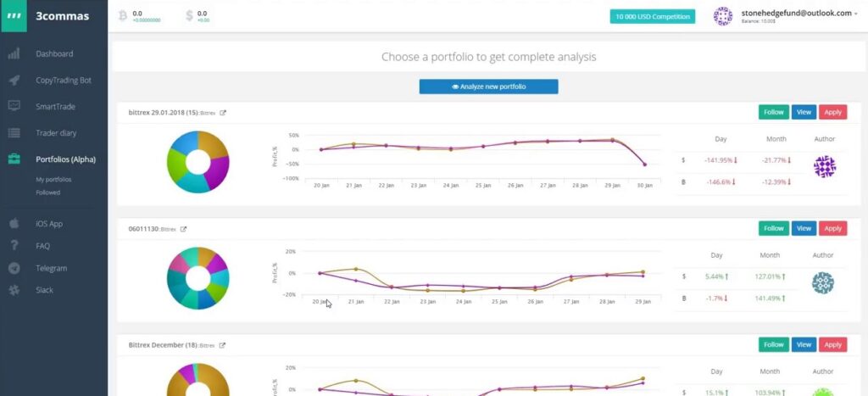The height and width of the screenshot is (396, 868).
Task: Click author avatar of the 06011130 portfolio
Action: tap(822, 283)
